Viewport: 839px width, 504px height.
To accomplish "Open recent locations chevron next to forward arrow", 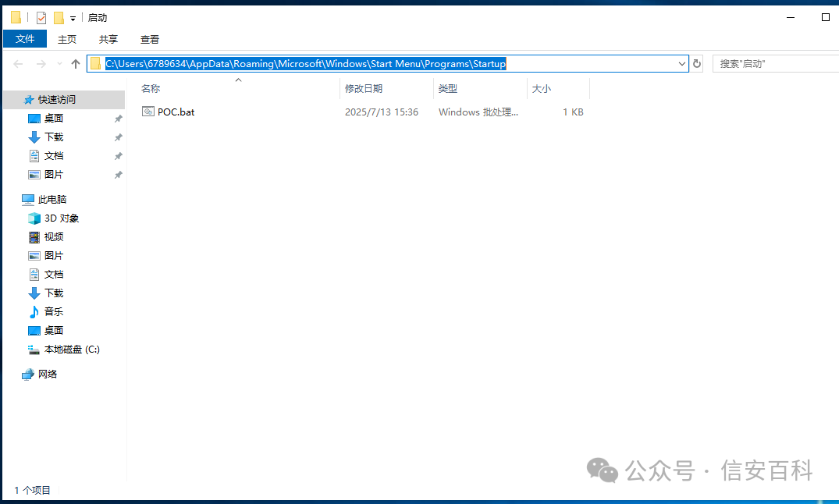I will click(x=59, y=63).
